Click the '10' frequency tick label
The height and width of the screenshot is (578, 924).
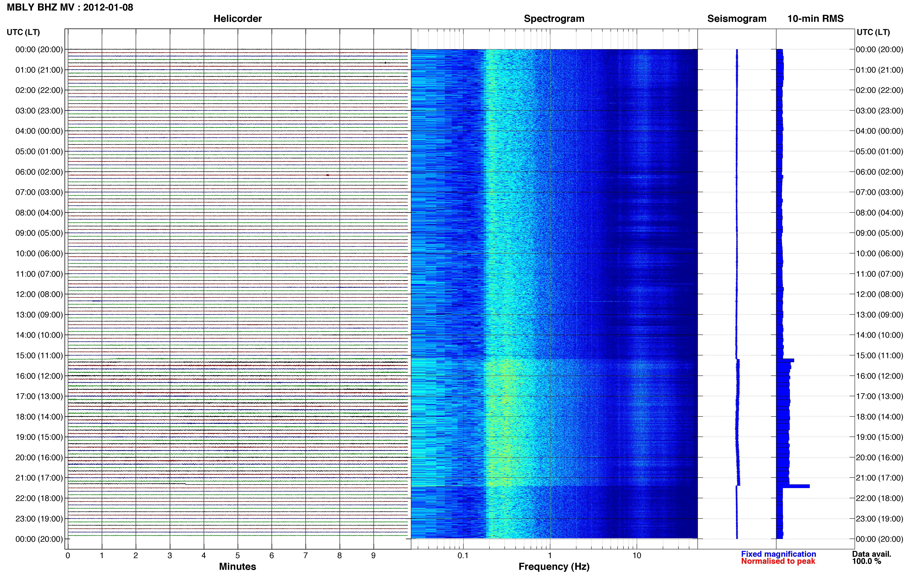(636, 555)
